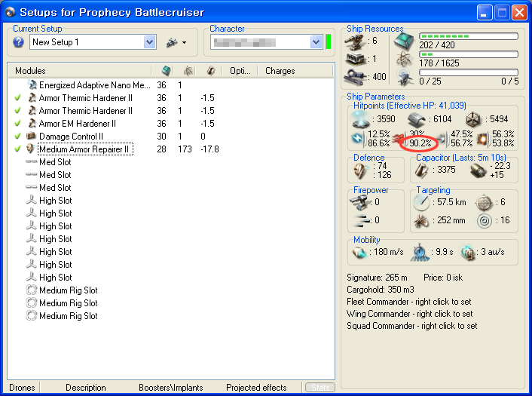Click the sensor strength icon

pos(485,221)
